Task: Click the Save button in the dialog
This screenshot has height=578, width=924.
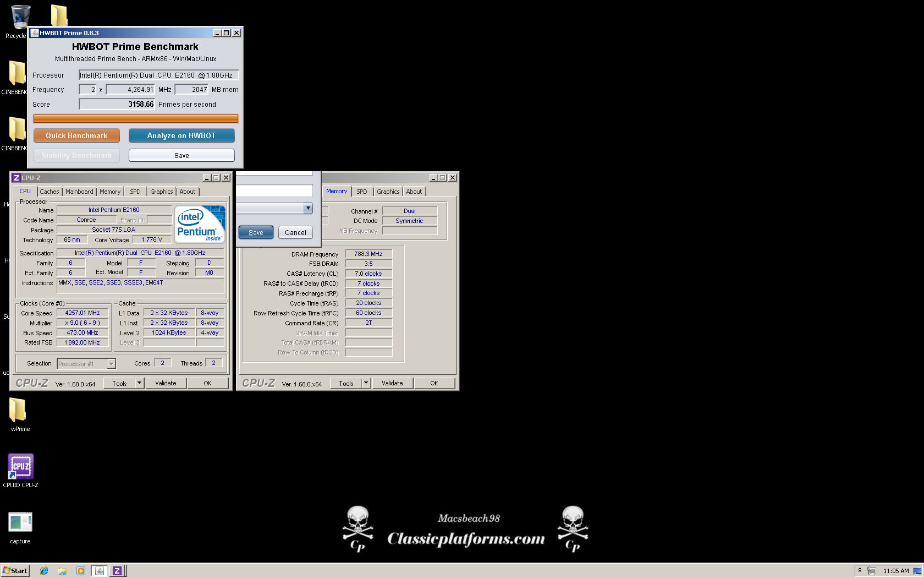Action: 256,232
